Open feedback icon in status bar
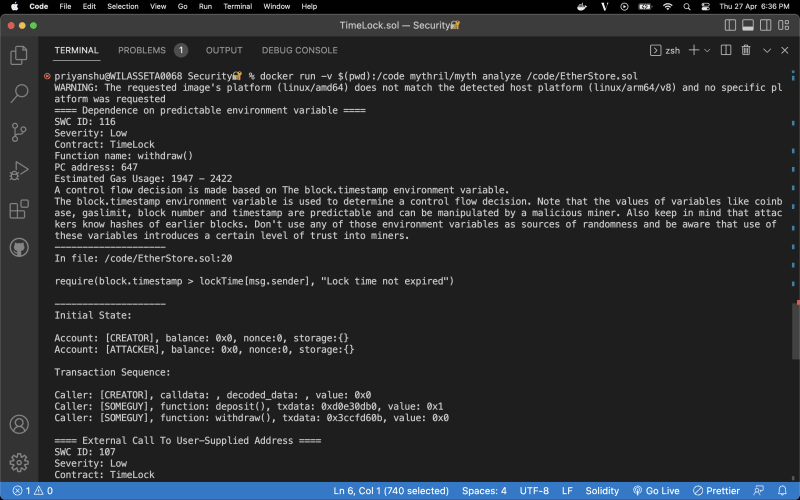Viewport: 800px width, 500px height. coord(759,491)
